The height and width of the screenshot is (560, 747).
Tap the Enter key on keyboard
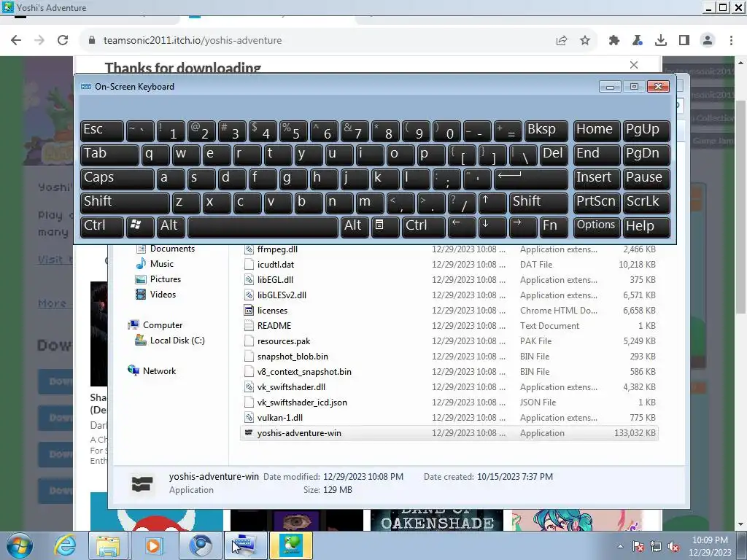pos(531,179)
